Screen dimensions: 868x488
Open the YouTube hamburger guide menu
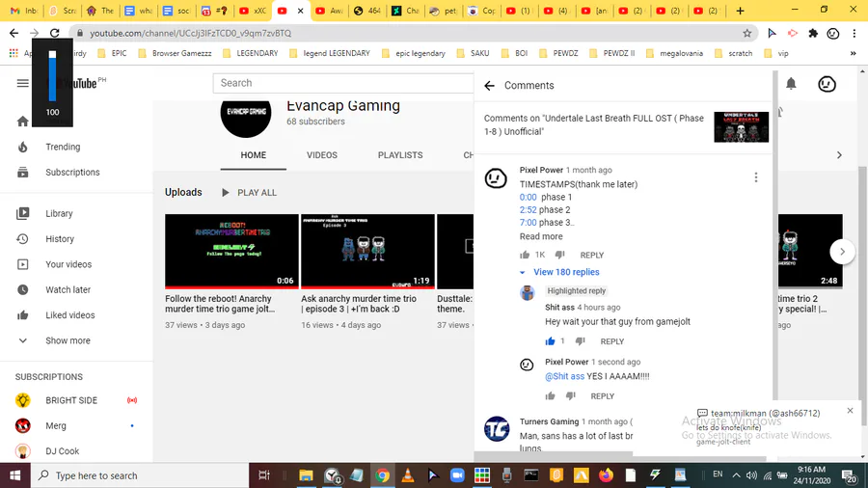[23, 84]
